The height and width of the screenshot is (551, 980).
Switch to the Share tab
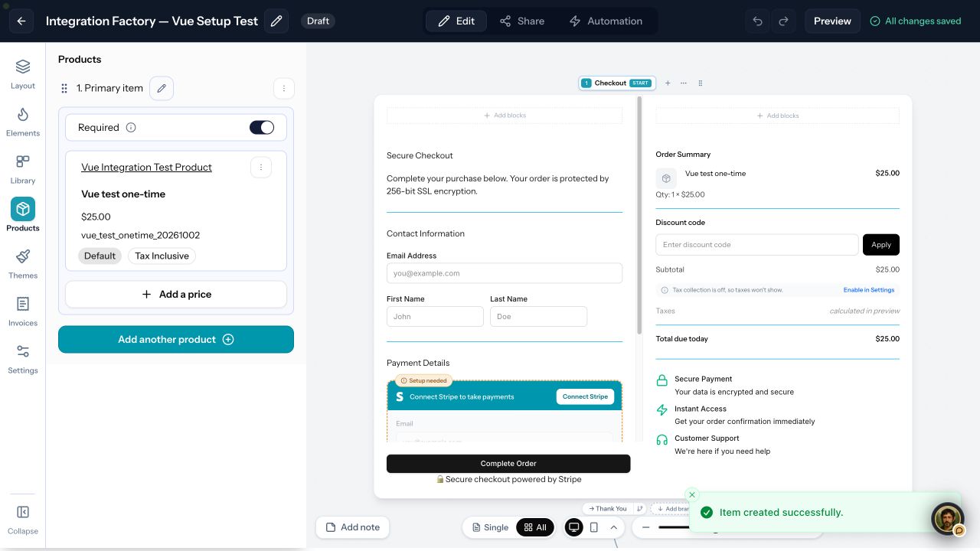521,21
